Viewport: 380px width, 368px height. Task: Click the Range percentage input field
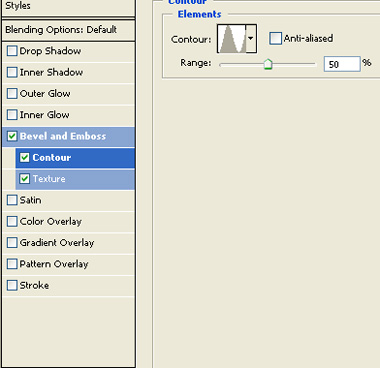click(342, 64)
